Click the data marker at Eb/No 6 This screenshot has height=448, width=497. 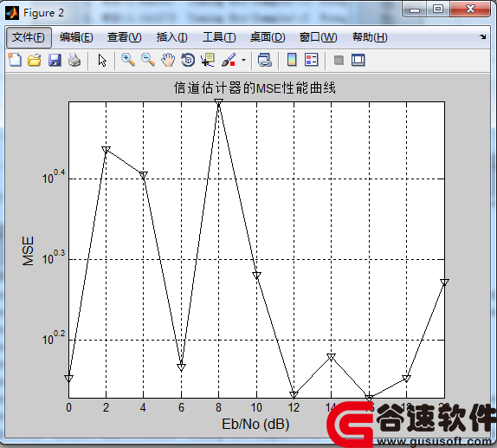(181, 367)
